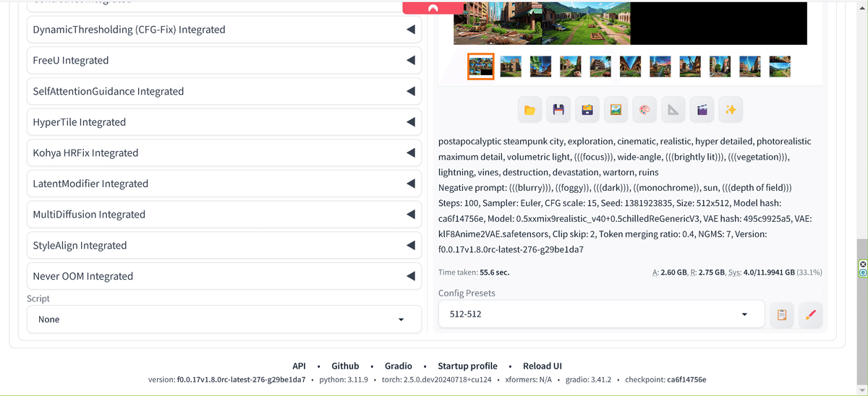The height and width of the screenshot is (396, 868).
Task: Expand DynamicThresholding (CFG-Fix) Integrated arrow
Action: (410, 30)
